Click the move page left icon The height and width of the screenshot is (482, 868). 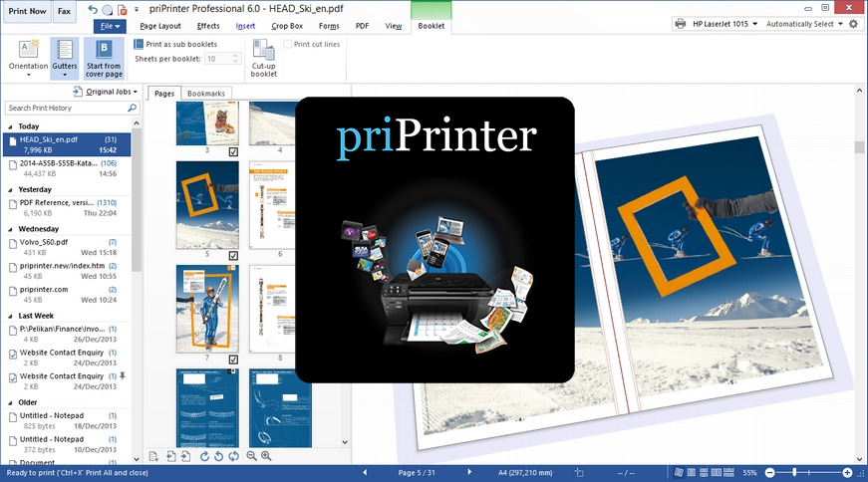171,456
